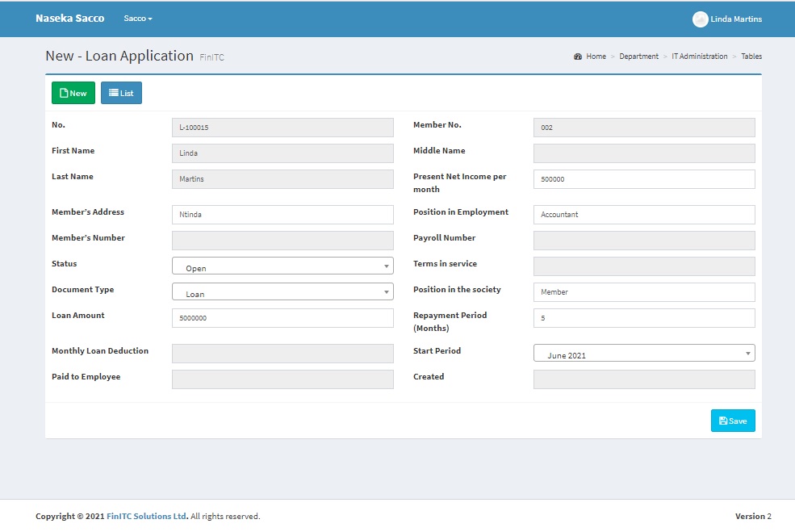Expand the Sacco navigation dropdown menu

[138, 19]
